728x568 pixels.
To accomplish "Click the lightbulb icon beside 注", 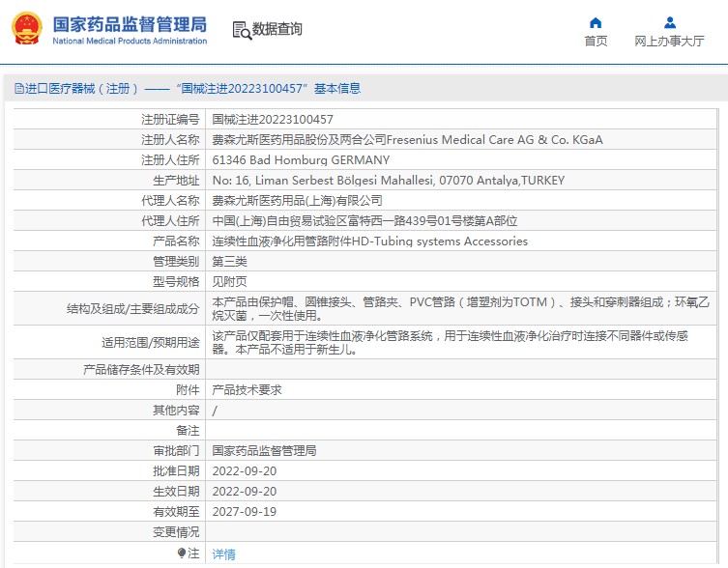I will tap(181, 554).
